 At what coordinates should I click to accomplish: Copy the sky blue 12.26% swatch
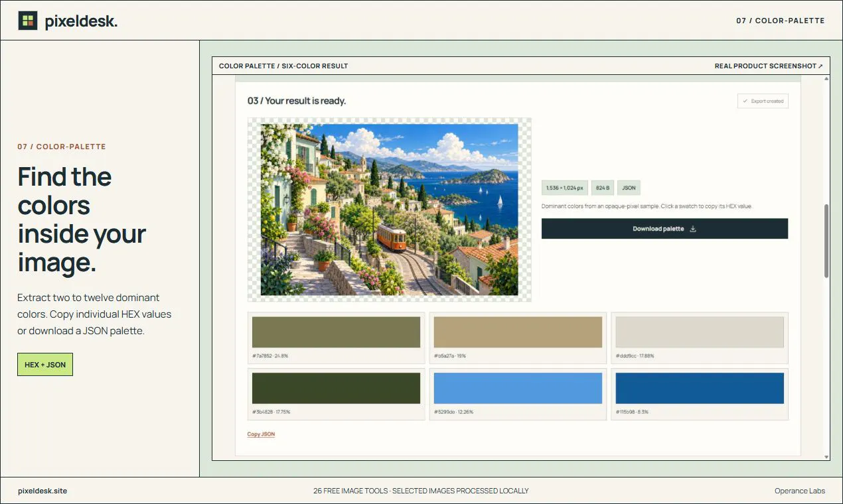coord(518,388)
